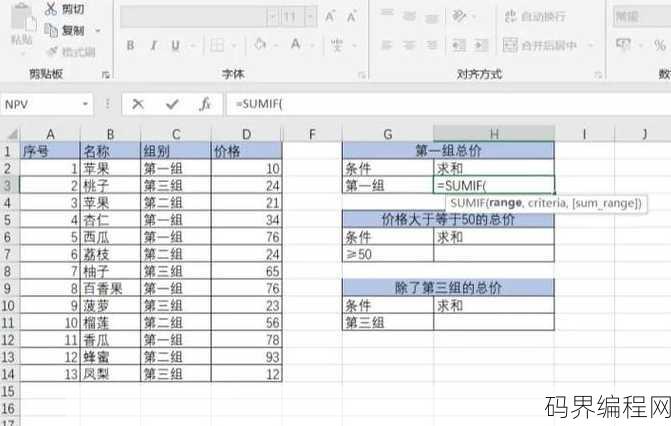This screenshot has width=671, height=426.
Task: Open the Underline style dropdown
Action: [x=192, y=45]
